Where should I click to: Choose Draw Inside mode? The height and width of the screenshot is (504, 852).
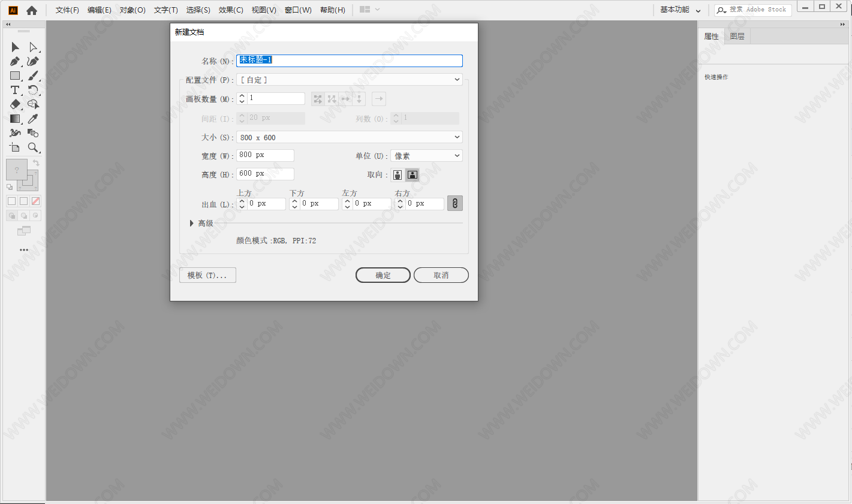35,216
